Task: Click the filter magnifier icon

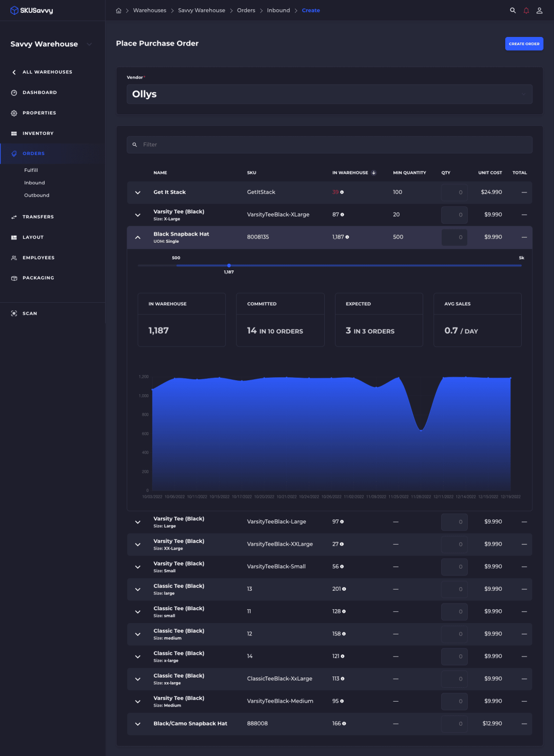Action: click(135, 145)
